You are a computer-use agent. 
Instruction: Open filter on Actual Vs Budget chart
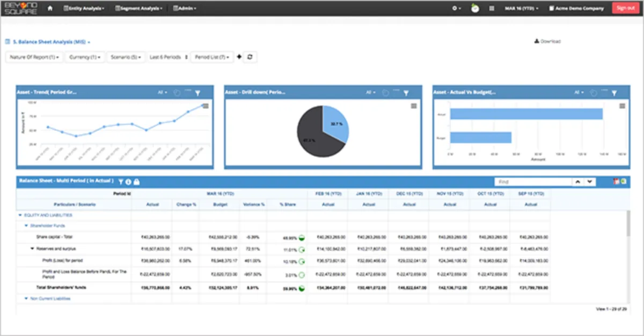tap(614, 93)
